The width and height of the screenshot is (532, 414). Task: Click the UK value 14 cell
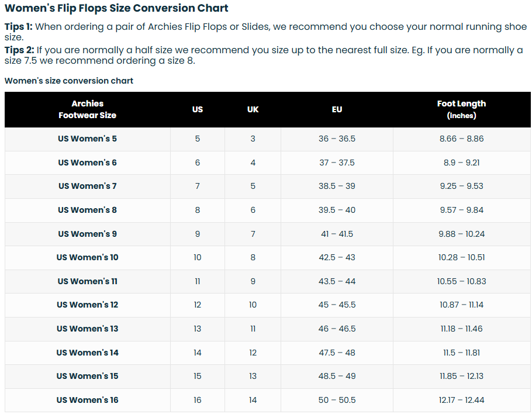click(253, 400)
